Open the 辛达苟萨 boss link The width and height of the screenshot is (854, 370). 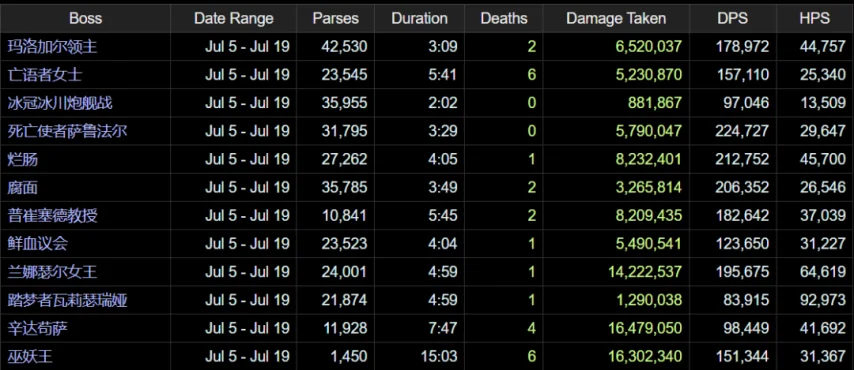tap(38, 329)
